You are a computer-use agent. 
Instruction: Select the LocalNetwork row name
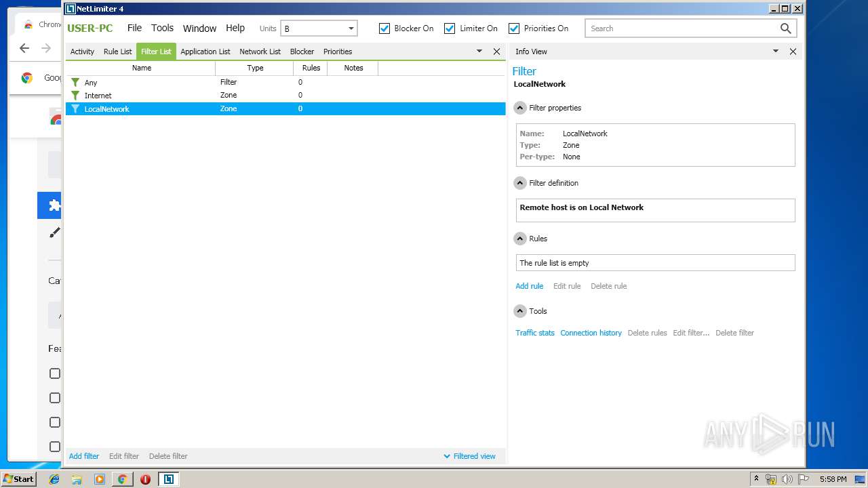[106, 109]
